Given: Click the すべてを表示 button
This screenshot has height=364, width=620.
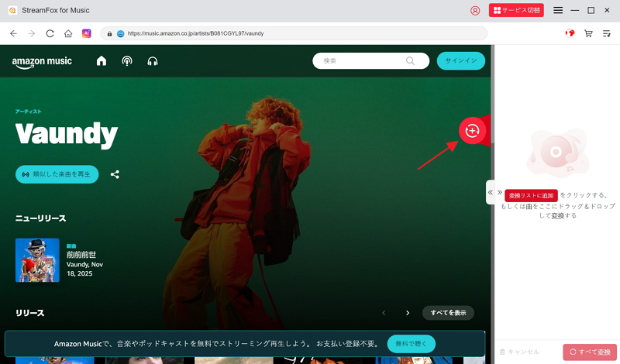Looking at the screenshot, I should point(449,313).
